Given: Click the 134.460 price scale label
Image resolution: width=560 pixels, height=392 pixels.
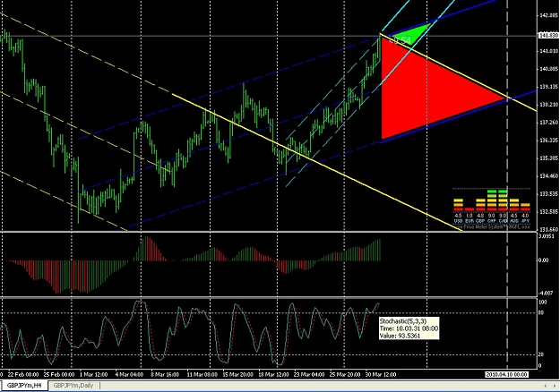Looking at the screenshot, I should pos(548,175).
